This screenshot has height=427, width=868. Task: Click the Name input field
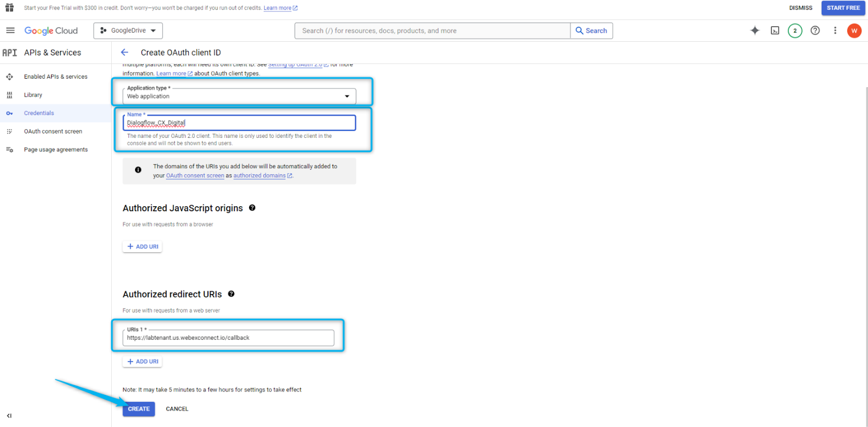[239, 123]
